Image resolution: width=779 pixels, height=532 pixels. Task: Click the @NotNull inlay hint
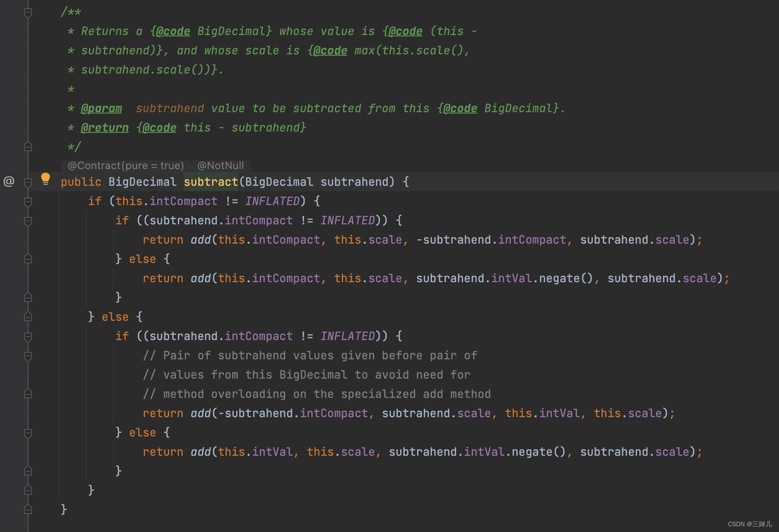point(220,166)
